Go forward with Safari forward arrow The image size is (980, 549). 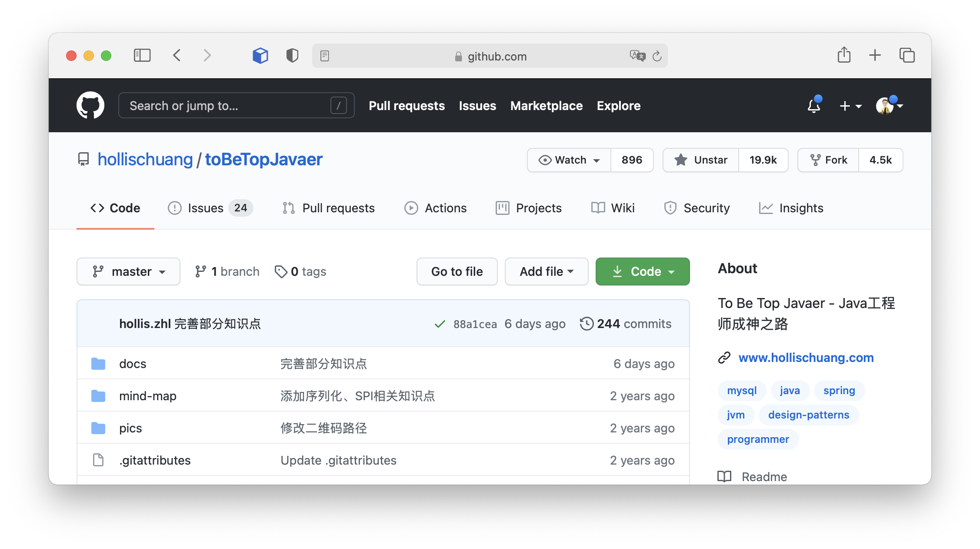point(207,55)
